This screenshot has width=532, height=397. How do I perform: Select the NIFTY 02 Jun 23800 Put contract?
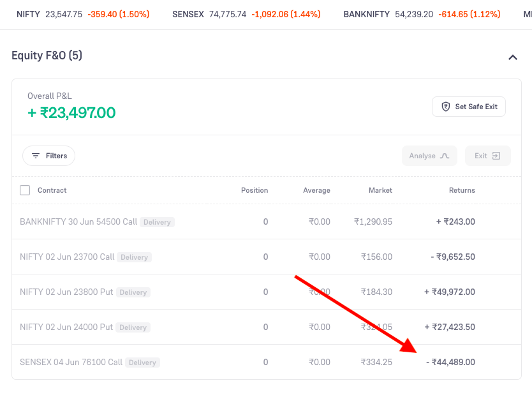tap(267, 292)
